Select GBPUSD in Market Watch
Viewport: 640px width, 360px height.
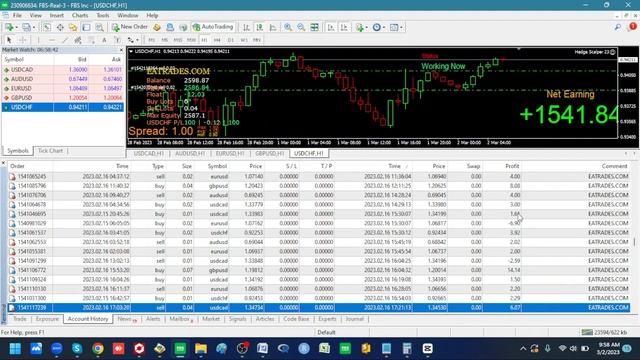point(63,98)
